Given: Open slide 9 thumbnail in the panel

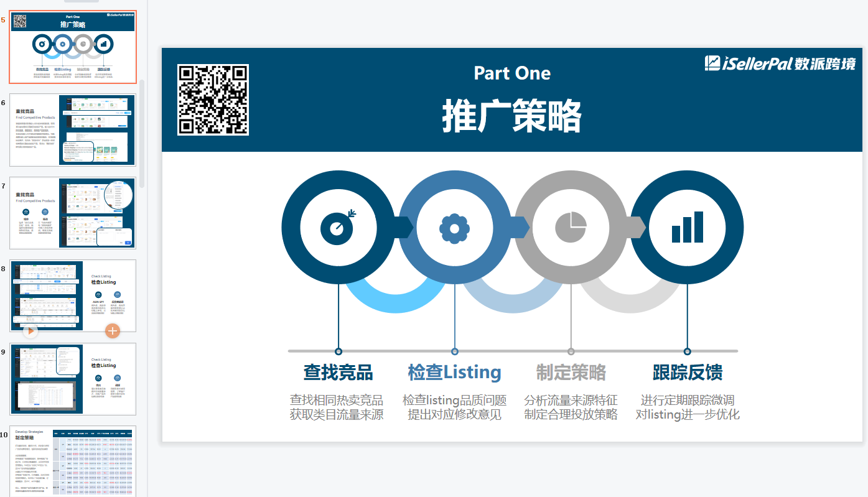Looking at the screenshot, I should tap(73, 379).
